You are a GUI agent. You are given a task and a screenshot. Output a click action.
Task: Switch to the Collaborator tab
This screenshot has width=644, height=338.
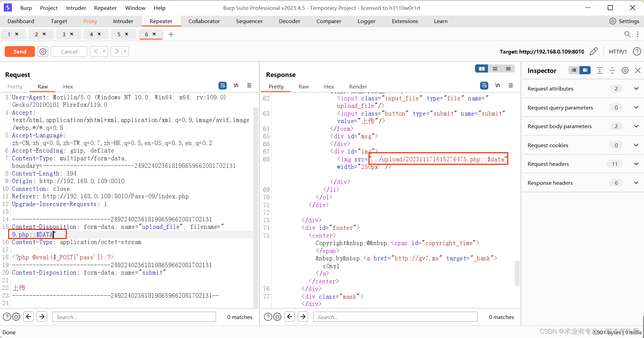pyautogui.click(x=204, y=21)
